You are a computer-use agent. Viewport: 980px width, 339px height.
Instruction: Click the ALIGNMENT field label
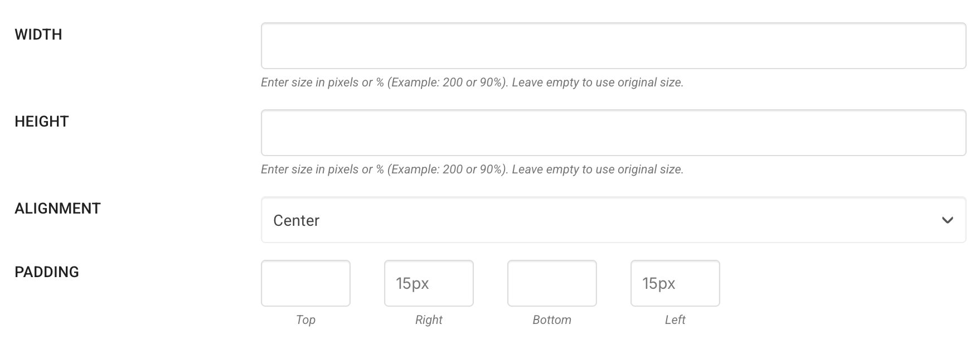click(57, 209)
